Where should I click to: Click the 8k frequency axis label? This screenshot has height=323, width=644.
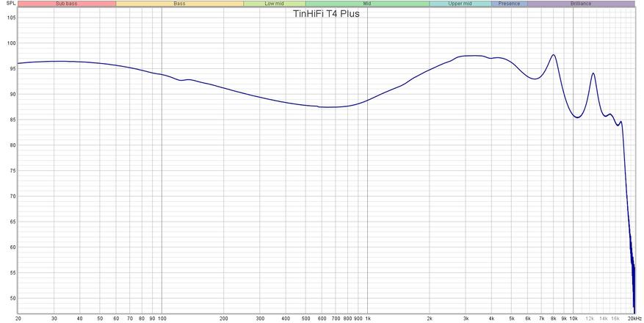point(554,319)
